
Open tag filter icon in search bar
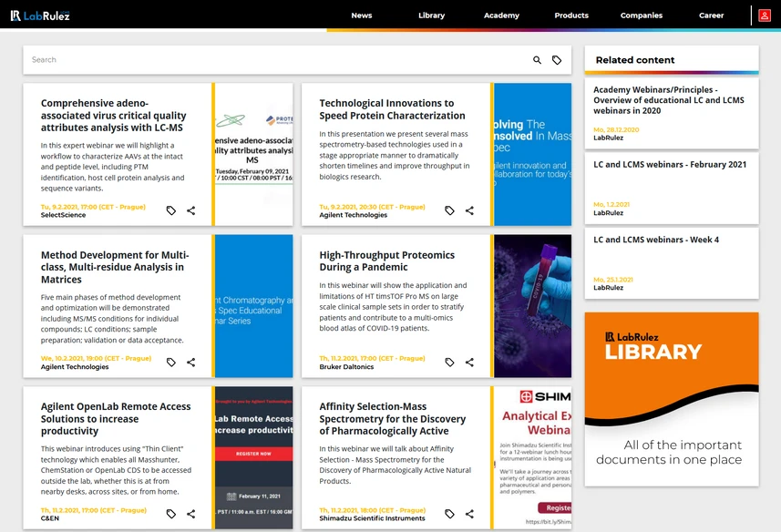pos(557,60)
